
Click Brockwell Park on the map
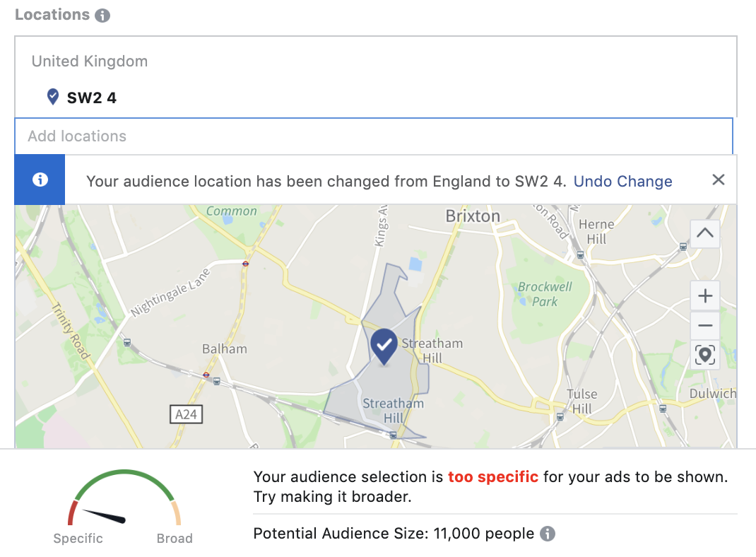coord(545,294)
